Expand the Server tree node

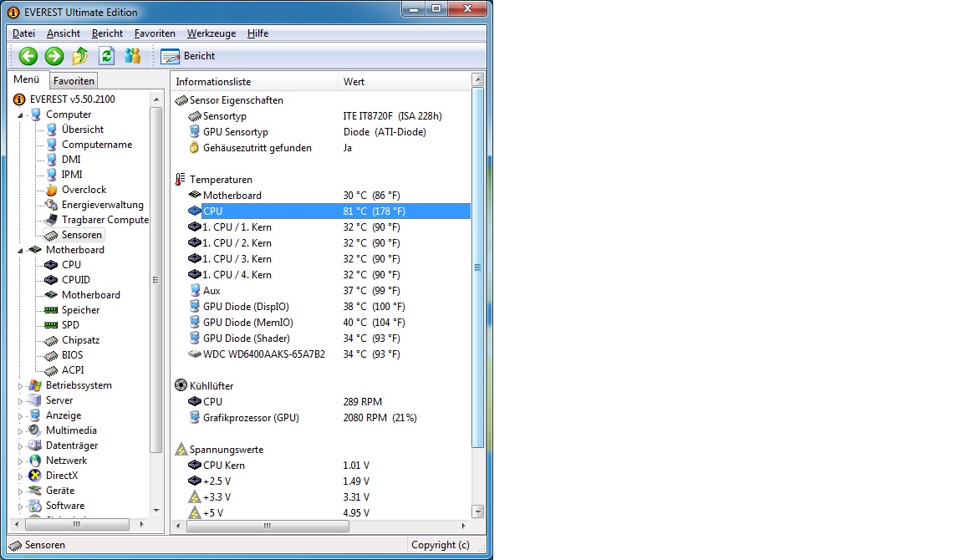click(x=20, y=401)
